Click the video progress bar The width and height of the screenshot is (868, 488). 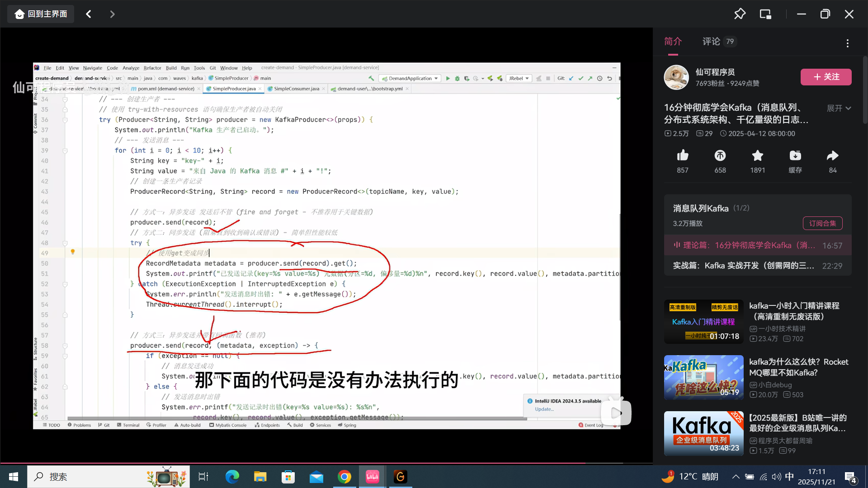(325, 463)
